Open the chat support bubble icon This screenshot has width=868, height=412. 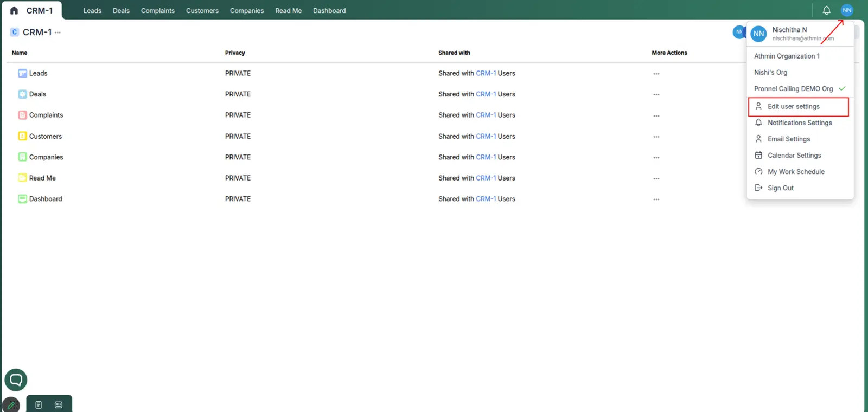[16, 379]
